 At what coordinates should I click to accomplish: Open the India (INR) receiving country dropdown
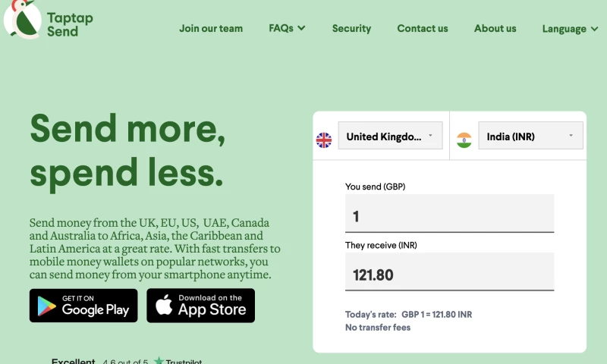click(530, 136)
